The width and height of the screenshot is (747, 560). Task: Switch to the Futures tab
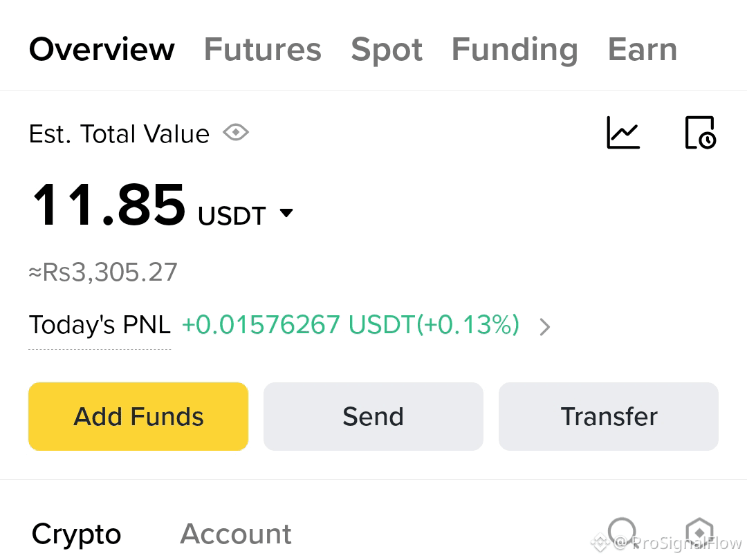click(x=263, y=50)
